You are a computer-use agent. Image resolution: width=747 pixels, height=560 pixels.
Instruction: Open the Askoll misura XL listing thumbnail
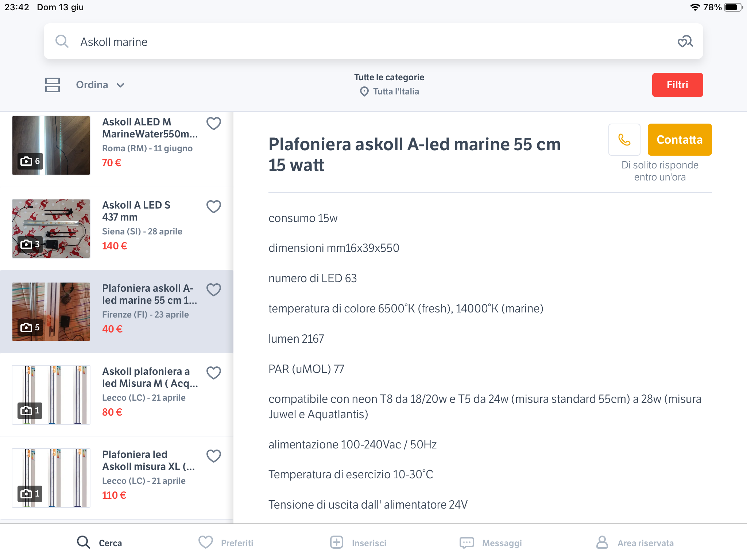[51, 478]
